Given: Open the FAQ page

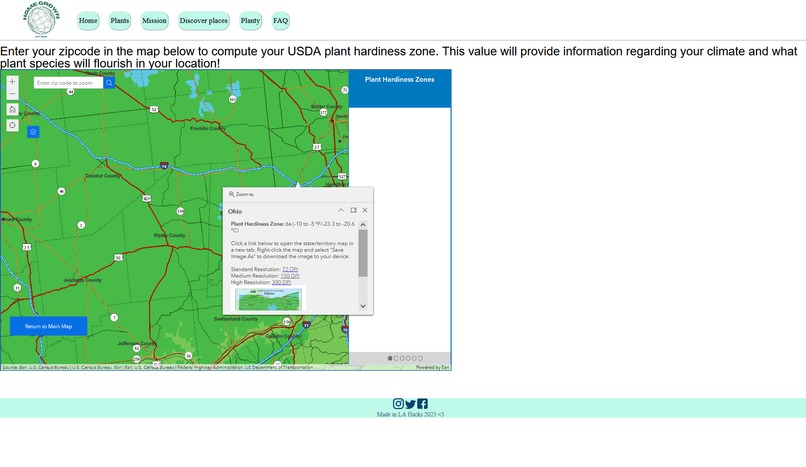Looking at the screenshot, I should tap(281, 21).
